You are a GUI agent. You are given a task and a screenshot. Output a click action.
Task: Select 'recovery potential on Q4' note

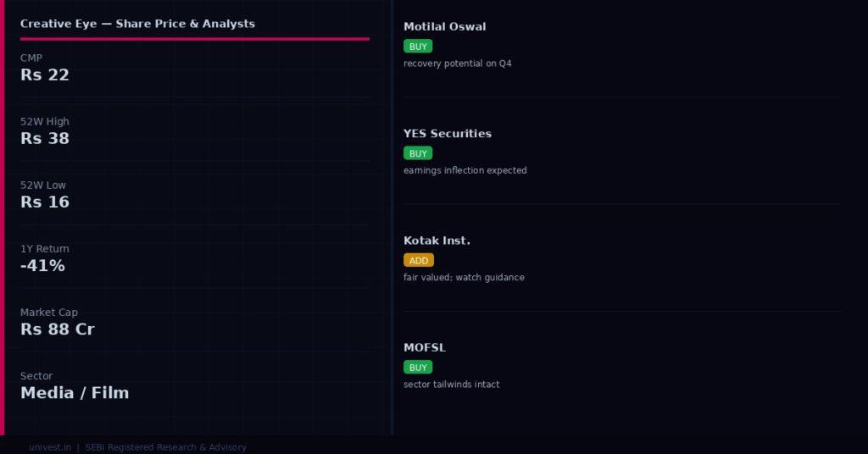coord(457,64)
